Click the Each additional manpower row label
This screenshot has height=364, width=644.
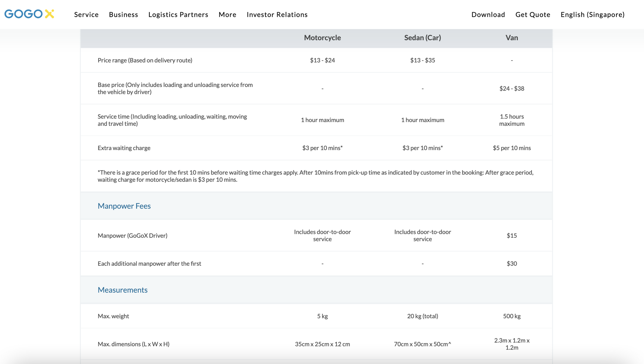click(x=149, y=263)
